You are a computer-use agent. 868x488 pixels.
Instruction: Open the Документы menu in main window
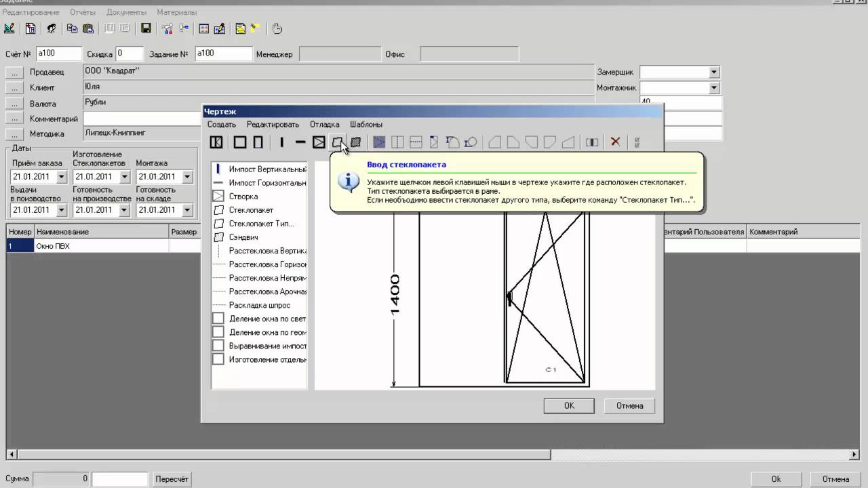(126, 12)
